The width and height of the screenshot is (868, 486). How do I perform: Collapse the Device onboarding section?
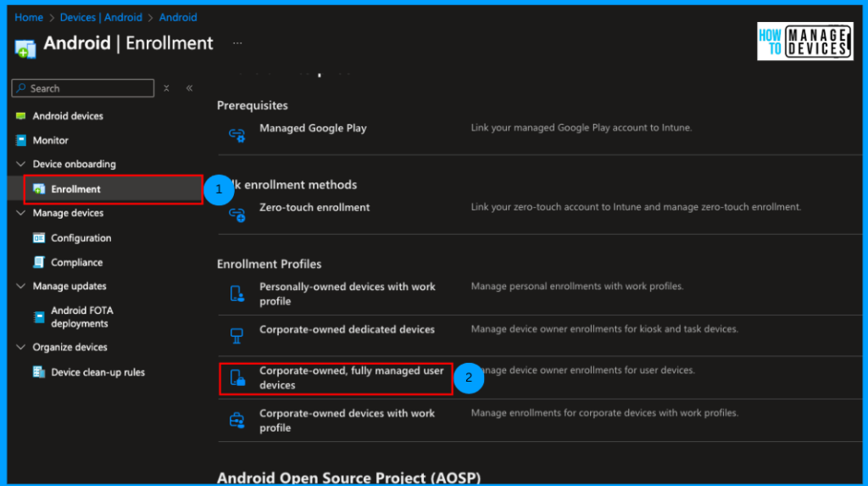[x=20, y=164]
